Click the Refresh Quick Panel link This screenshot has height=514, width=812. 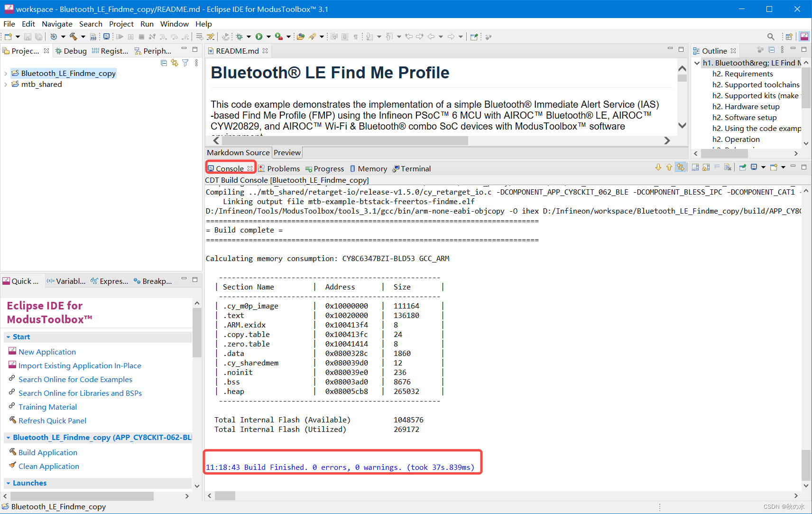(52, 421)
